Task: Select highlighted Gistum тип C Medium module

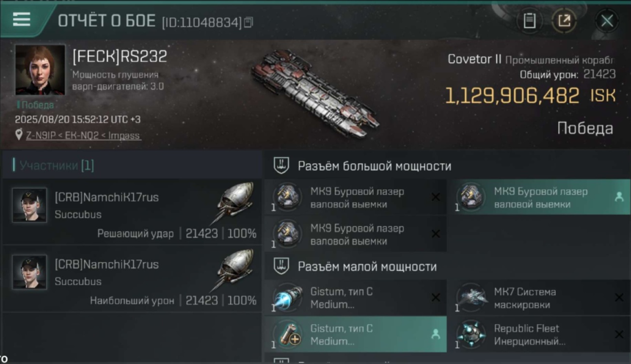Action: point(355,334)
